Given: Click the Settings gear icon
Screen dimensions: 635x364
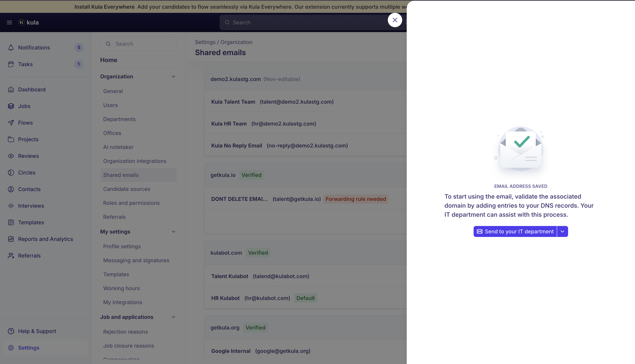Looking at the screenshot, I should point(11,348).
